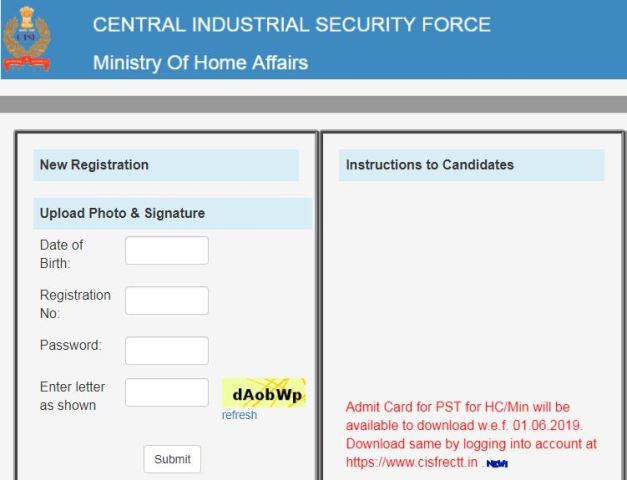
Task: Click the Instructions to Candidates heading
Action: click(x=429, y=165)
